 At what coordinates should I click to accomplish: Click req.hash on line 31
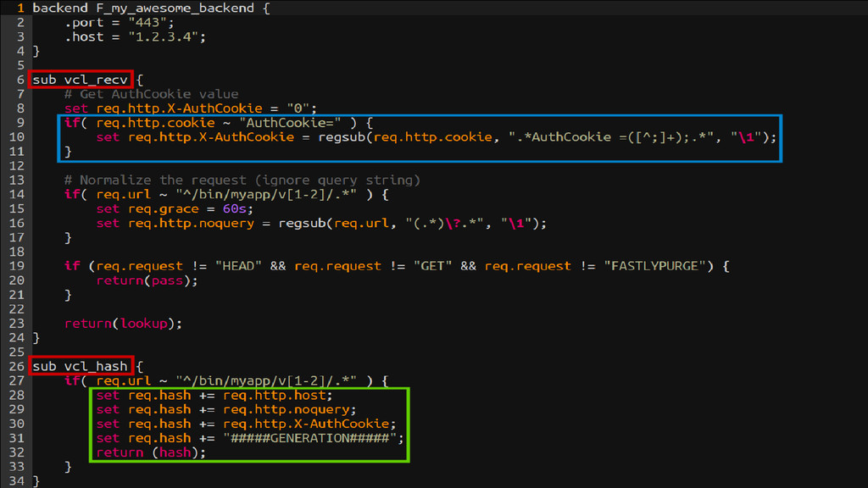159,439
